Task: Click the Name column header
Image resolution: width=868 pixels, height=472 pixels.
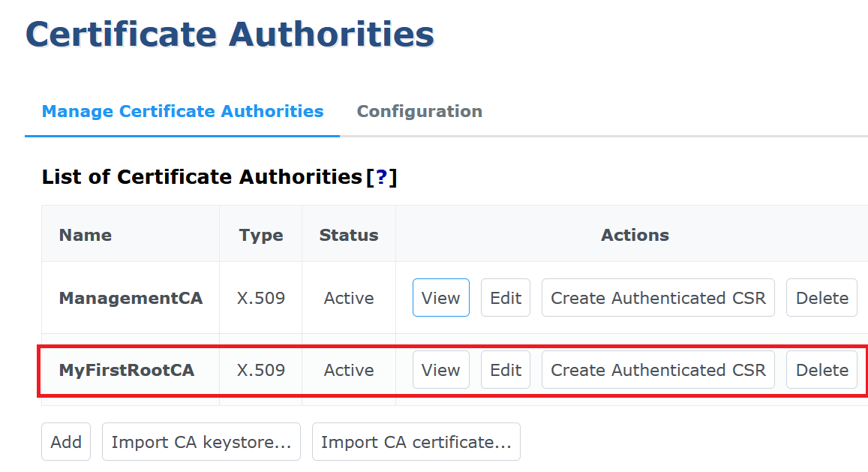Action: tap(86, 235)
